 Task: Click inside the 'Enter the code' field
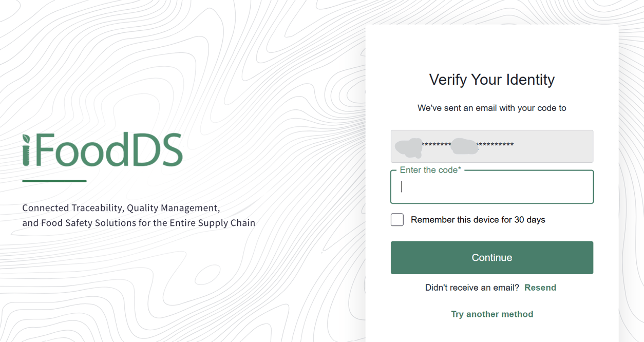point(491,186)
